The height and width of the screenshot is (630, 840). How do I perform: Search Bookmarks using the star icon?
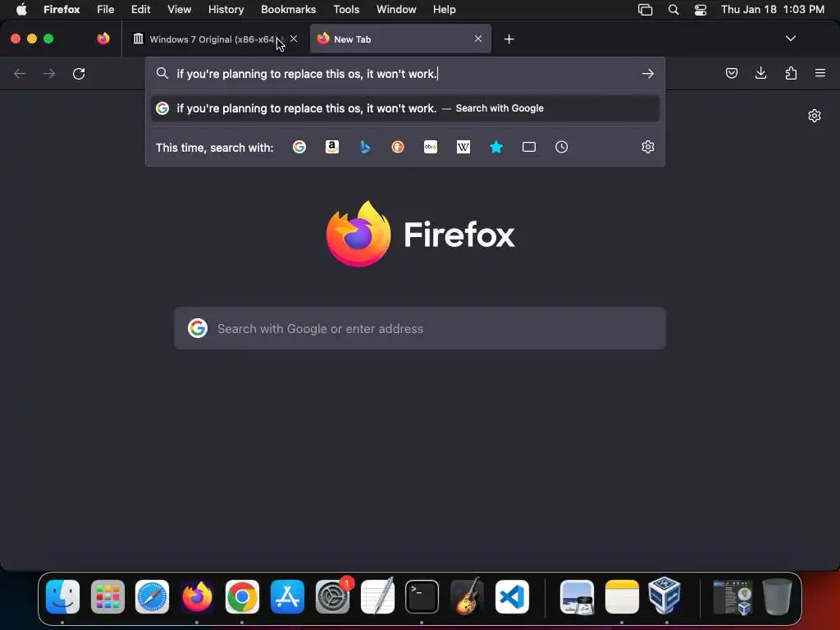click(496, 147)
